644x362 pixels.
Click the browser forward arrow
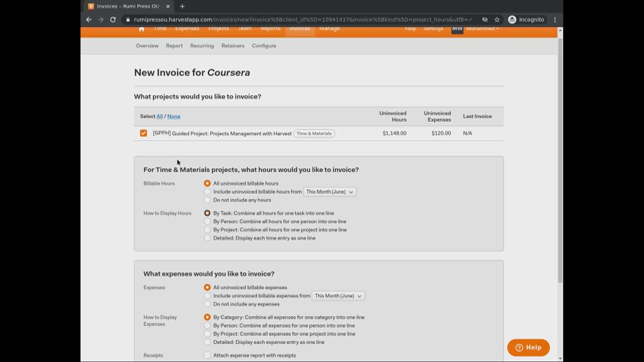pos(101,20)
